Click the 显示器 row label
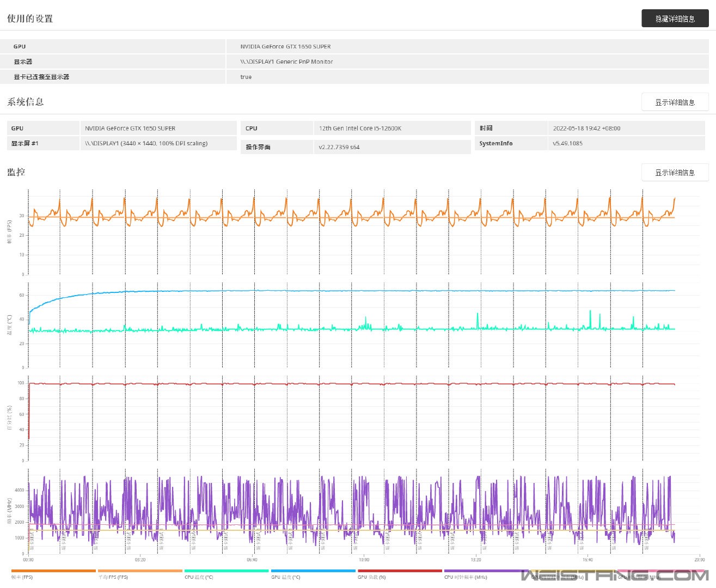 tap(23, 62)
